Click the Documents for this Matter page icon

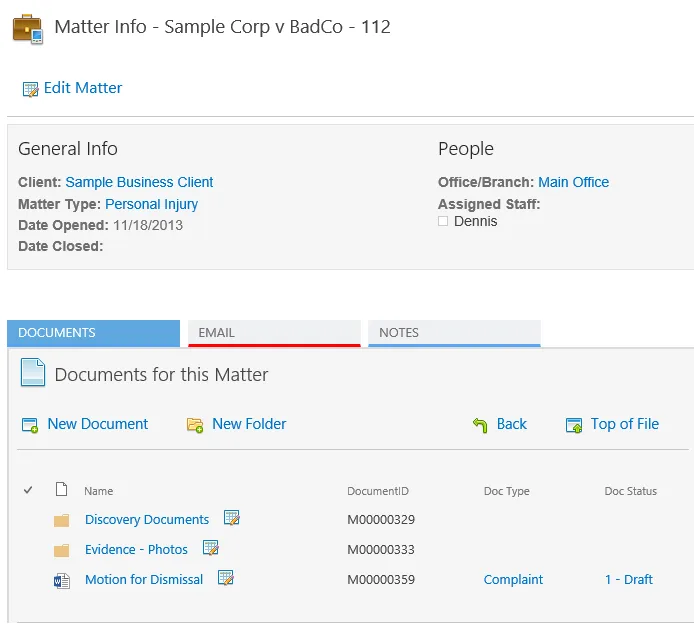pos(33,373)
